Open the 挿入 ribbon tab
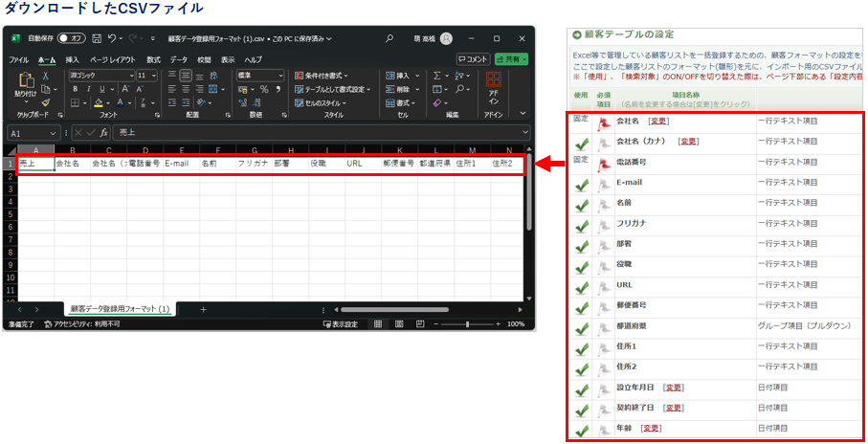The image size is (868, 444). [x=73, y=59]
